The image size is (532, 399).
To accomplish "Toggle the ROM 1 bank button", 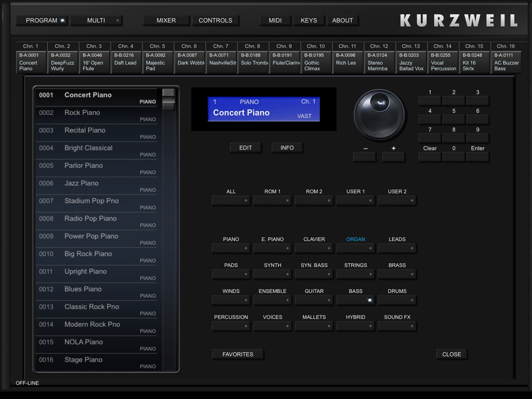I will point(272,201).
